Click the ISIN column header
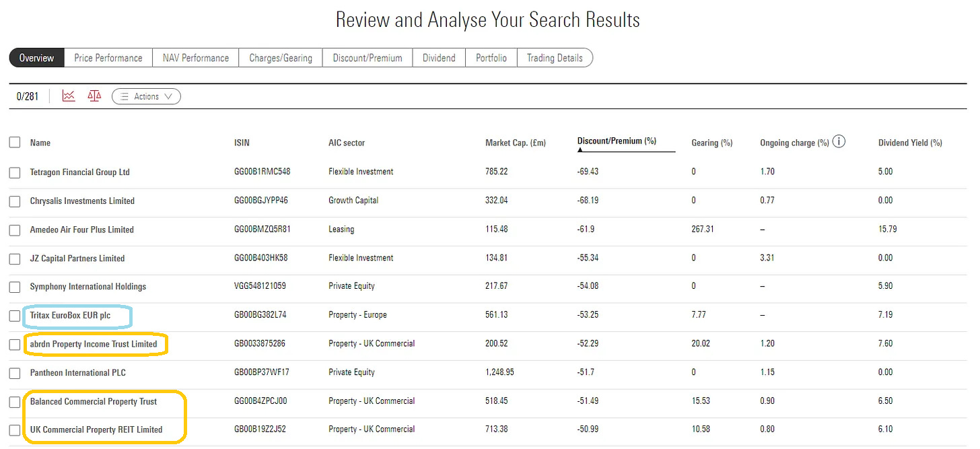 pyautogui.click(x=242, y=143)
